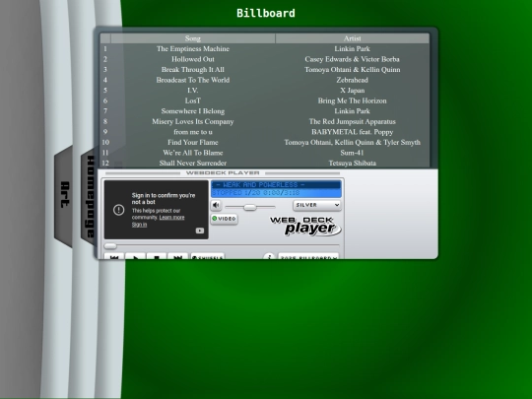Open the SILVER skin dropdown

[x=317, y=205]
